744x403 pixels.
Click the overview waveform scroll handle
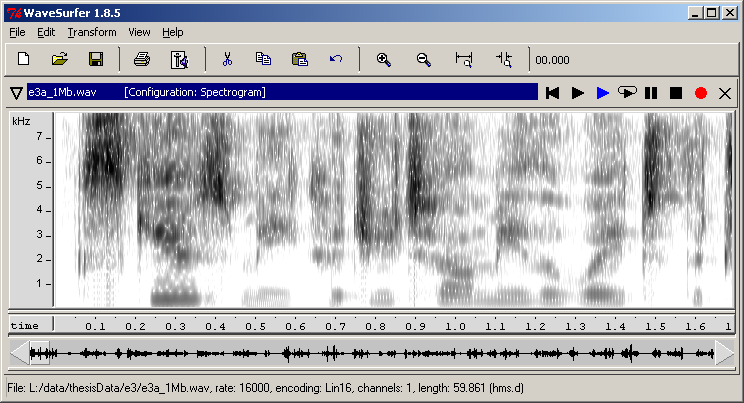click(x=38, y=353)
